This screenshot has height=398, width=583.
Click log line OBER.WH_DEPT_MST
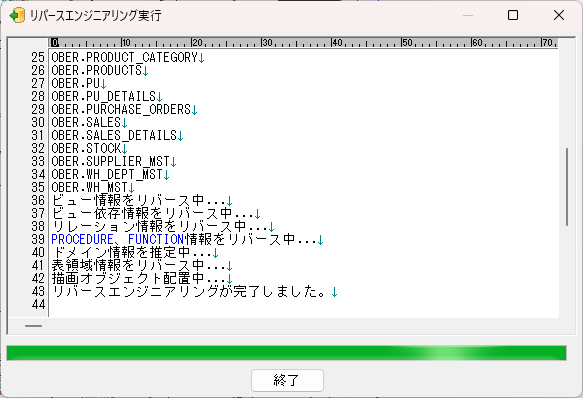tap(110, 174)
